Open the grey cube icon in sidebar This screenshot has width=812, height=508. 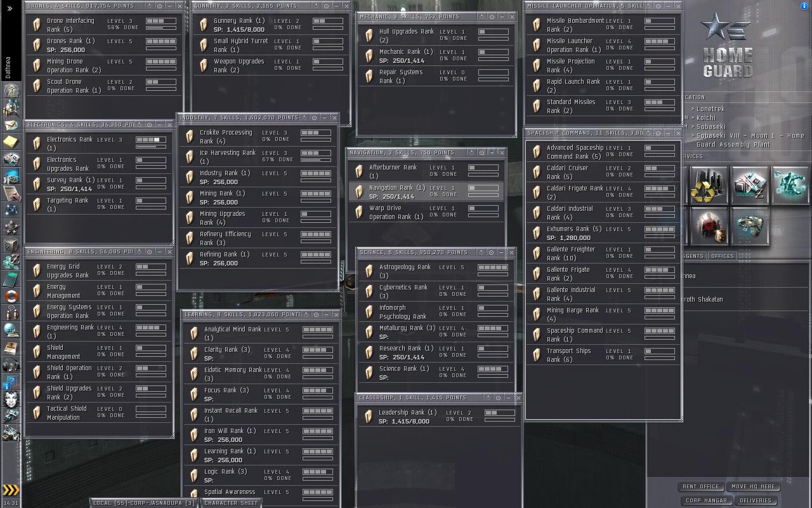click(x=11, y=244)
